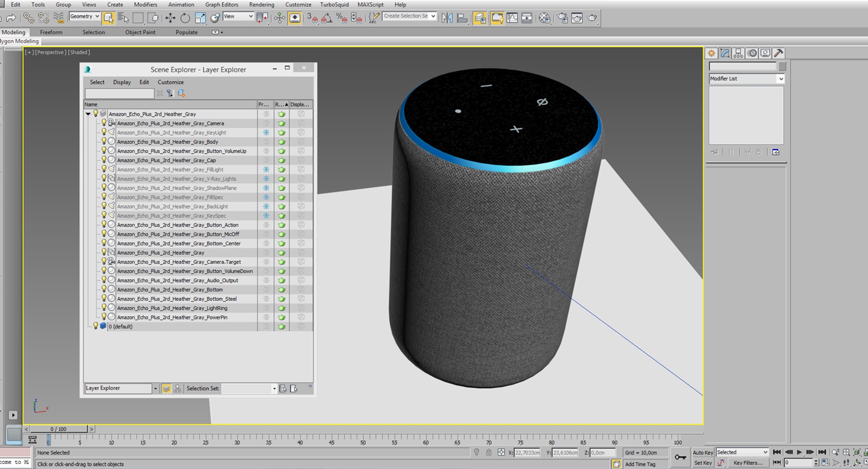Toggle freeze snowflake on ShadowPlane row
The width and height of the screenshot is (868, 469).
(x=266, y=188)
